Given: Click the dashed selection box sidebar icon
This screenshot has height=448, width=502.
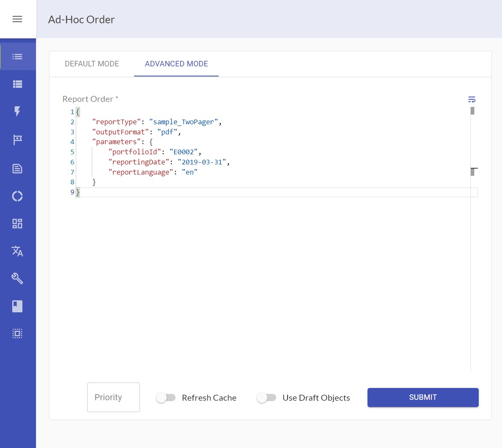Looking at the screenshot, I should 17,333.
